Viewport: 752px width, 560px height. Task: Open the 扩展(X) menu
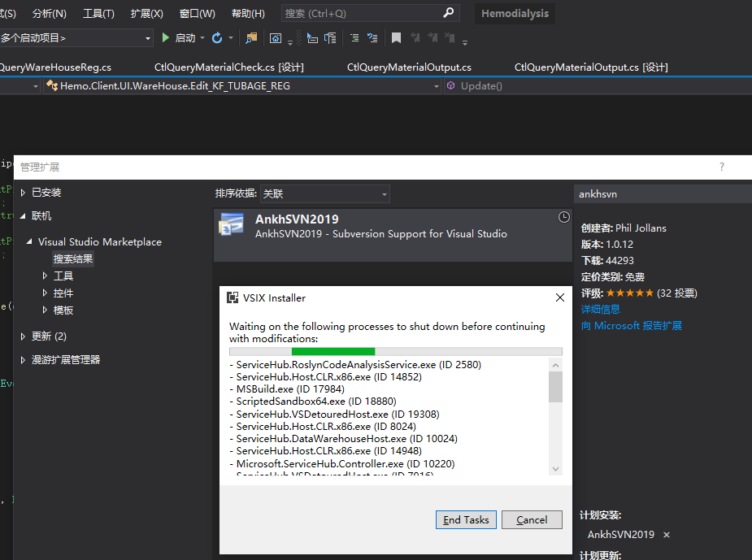pyautogui.click(x=146, y=14)
